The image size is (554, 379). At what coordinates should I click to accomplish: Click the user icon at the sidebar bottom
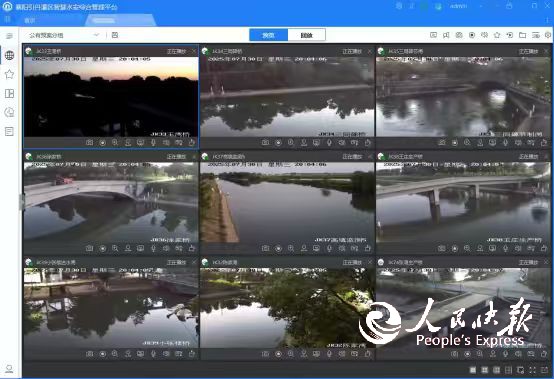click(x=10, y=369)
